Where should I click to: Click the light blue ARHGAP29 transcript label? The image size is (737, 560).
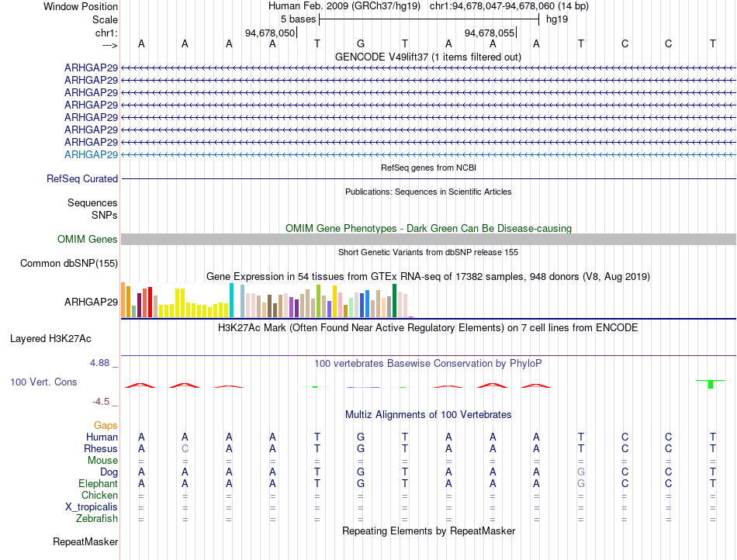tap(92, 154)
